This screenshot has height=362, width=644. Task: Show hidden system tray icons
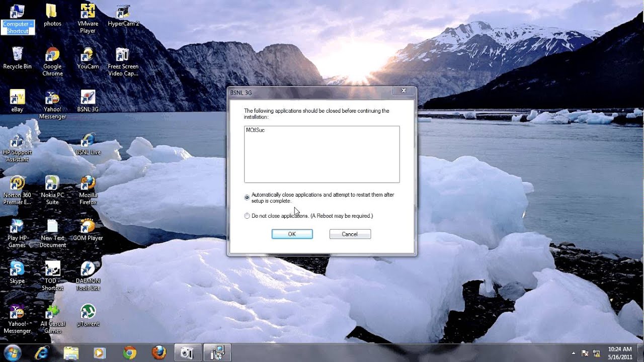pyautogui.click(x=574, y=353)
